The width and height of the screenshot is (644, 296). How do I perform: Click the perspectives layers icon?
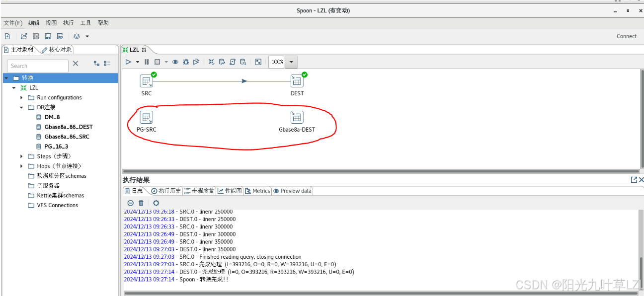[77, 36]
